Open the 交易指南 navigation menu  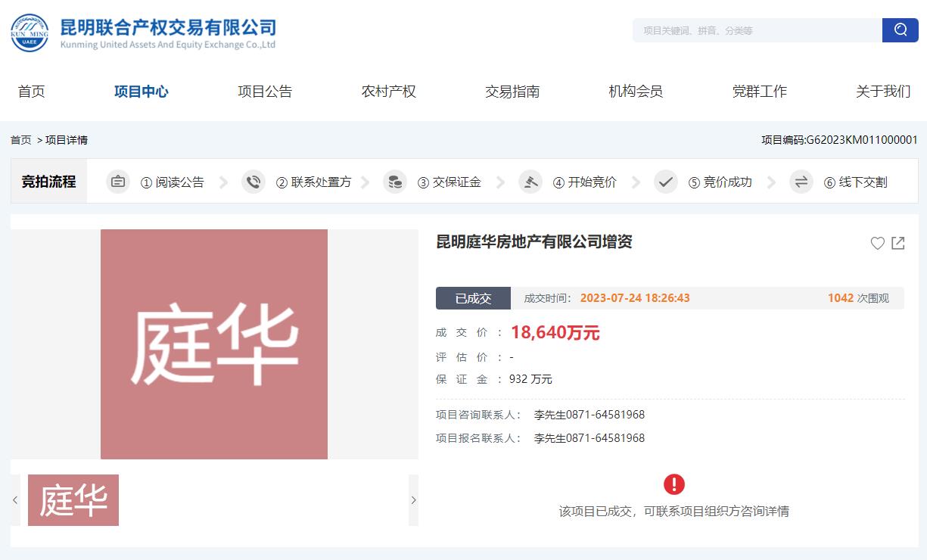coord(512,92)
